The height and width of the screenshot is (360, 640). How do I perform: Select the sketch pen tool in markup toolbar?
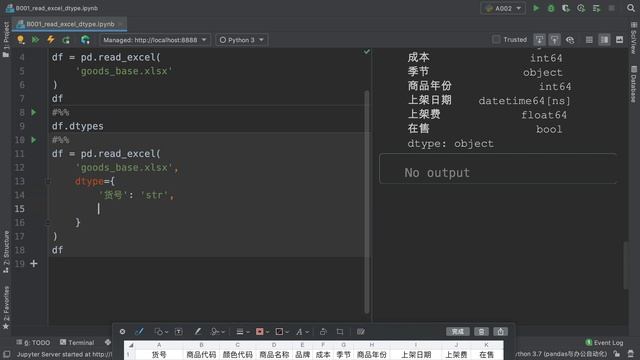139,331
